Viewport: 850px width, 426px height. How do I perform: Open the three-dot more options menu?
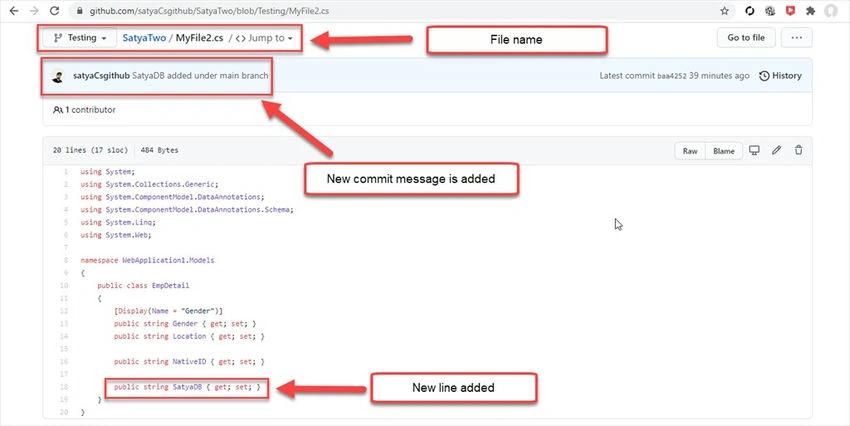point(796,37)
